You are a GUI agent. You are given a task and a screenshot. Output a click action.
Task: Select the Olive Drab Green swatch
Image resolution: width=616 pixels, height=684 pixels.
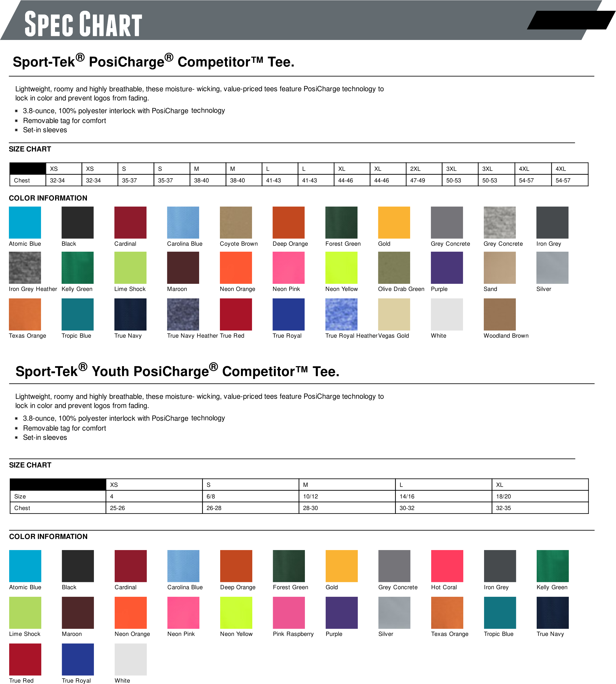pyautogui.click(x=394, y=268)
